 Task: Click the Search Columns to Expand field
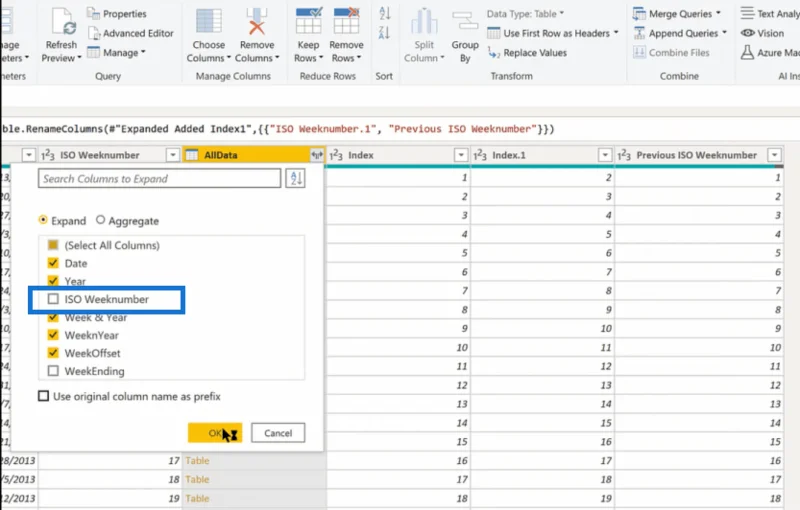click(x=159, y=178)
